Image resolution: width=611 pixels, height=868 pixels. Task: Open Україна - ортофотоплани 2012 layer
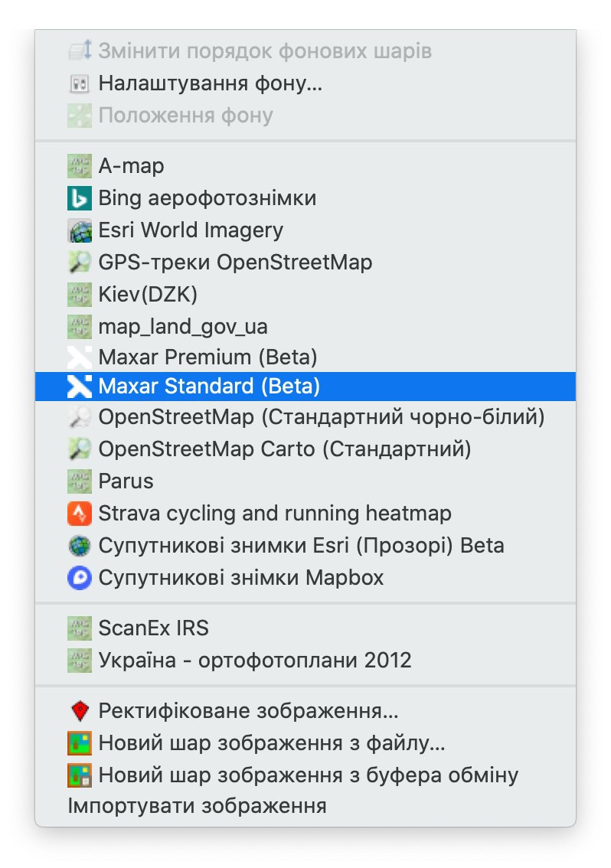click(x=305, y=661)
